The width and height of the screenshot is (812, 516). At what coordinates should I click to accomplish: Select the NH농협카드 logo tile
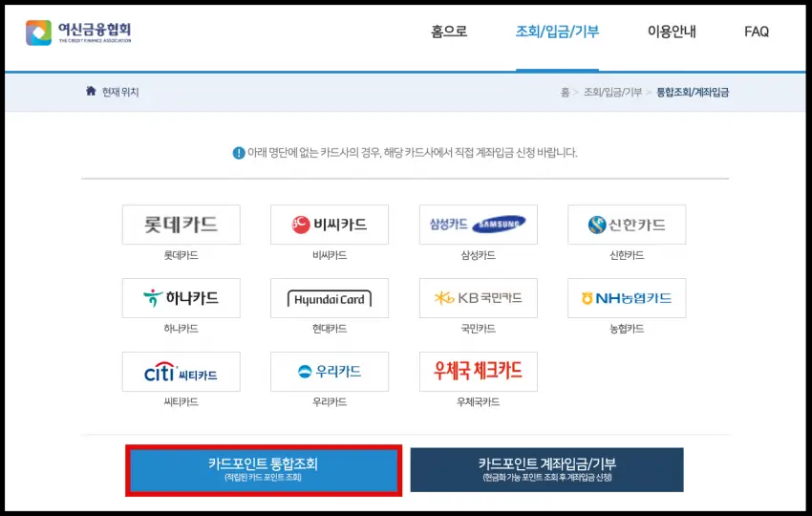(627, 298)
